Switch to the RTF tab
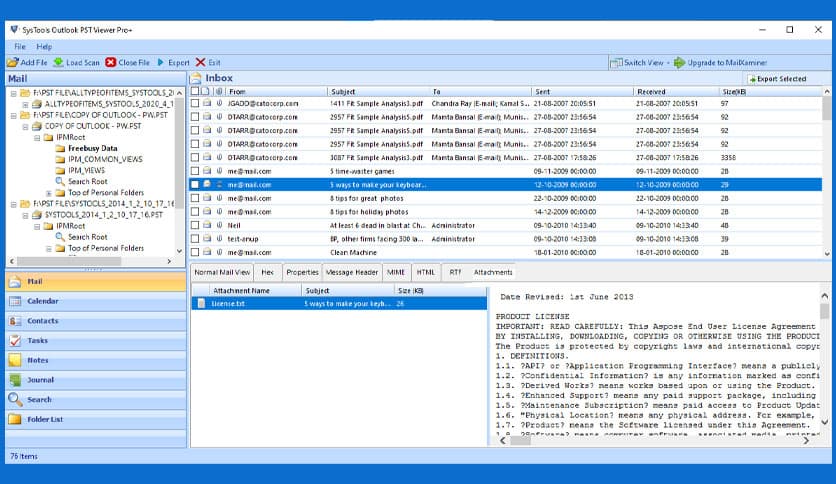This screenshot has height=484, width=836. click(x=455, y=272)
